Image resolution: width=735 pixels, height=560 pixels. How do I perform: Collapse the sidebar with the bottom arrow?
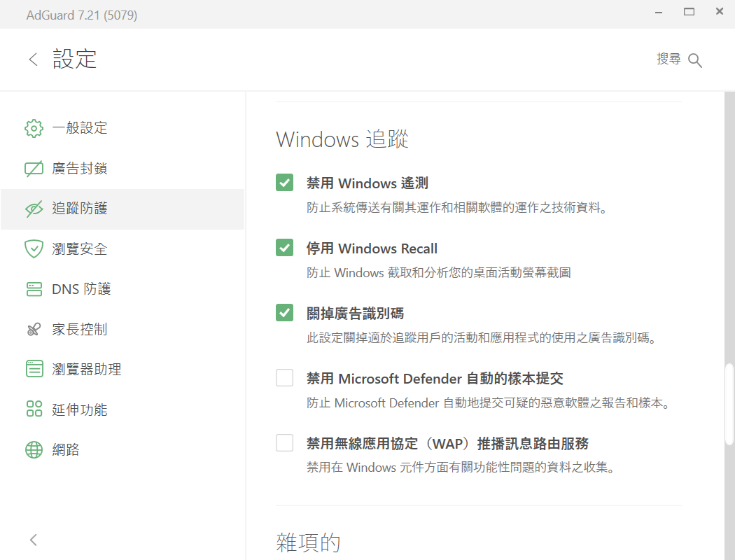tap(34, 540)
